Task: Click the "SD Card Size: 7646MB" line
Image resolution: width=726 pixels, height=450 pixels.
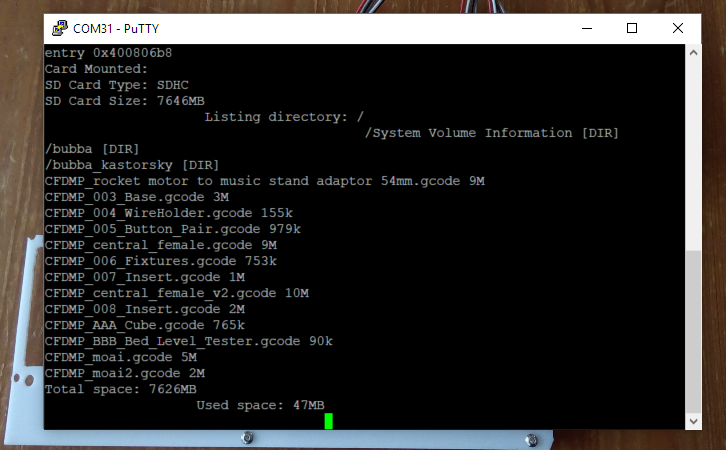Action: 124,101
